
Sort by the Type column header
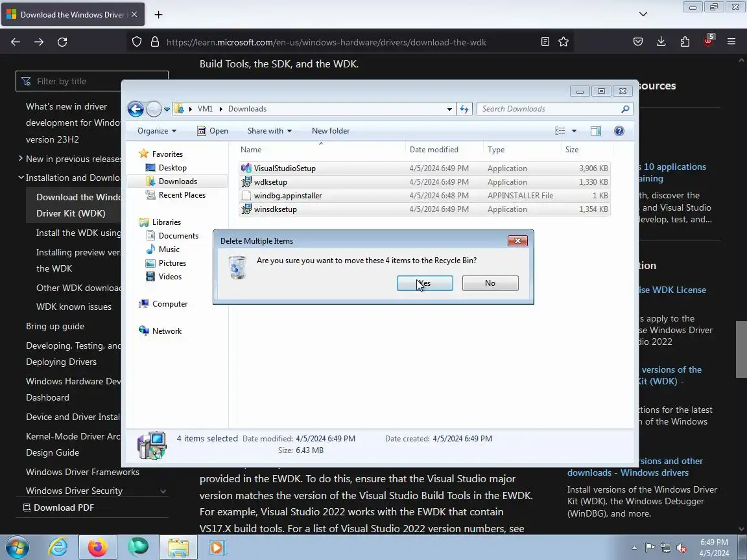pos(522,150)
